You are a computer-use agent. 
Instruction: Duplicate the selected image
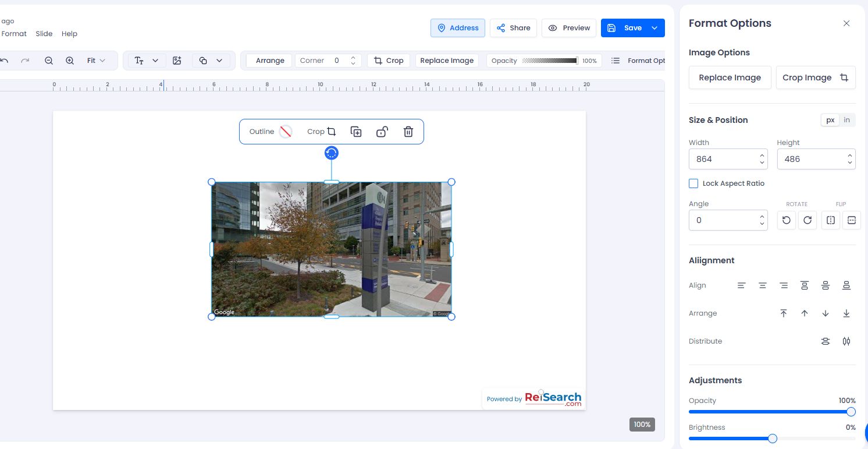point(356,132)
